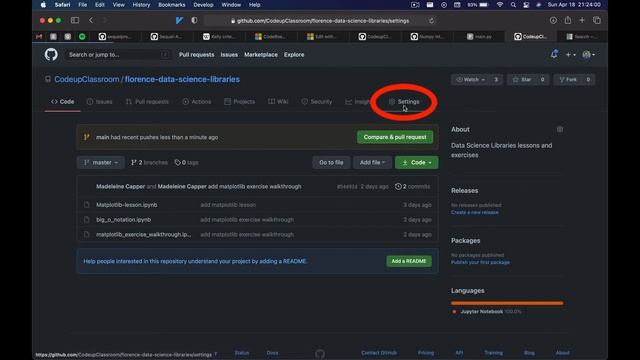The width and height of the screenshot is (640, 360).
Task: Click Create a new release link
Action: click(474, 212)
